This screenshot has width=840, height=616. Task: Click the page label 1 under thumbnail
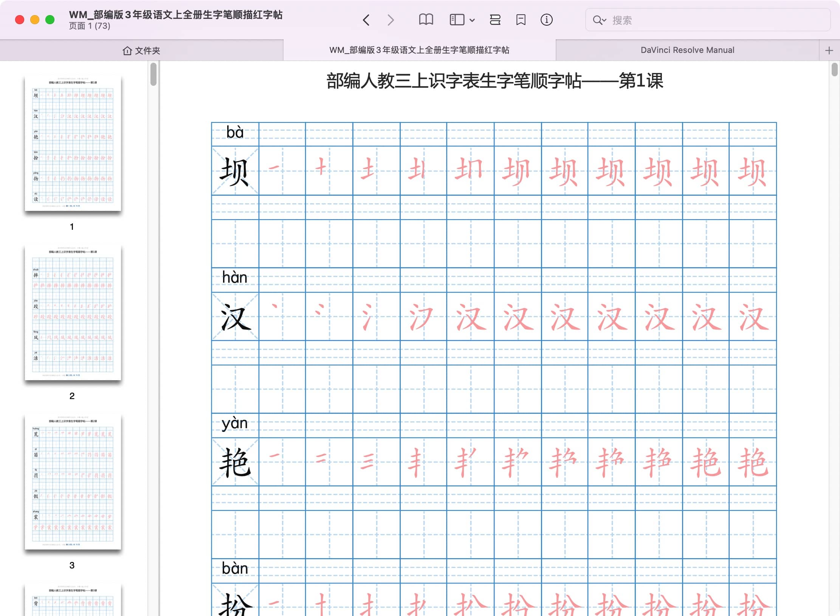(x=72, y=227)
